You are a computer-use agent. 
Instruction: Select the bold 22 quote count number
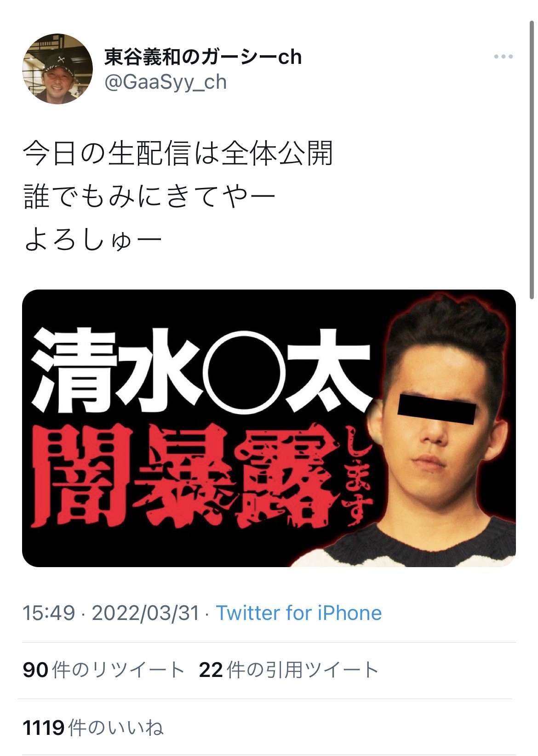point(211,670)
